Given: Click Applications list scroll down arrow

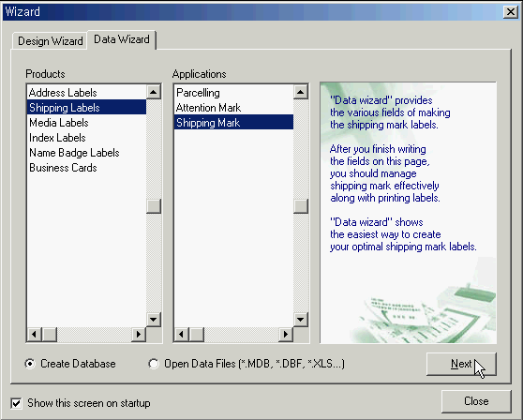Looking at the screenshot, I should pos(301,320).
